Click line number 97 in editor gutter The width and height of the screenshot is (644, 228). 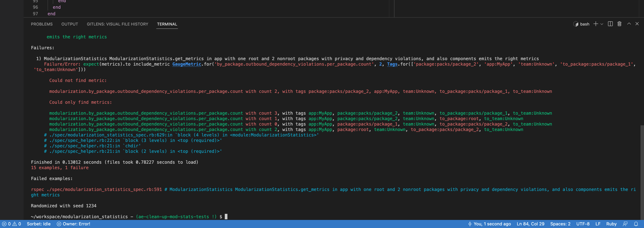point(35,14)
